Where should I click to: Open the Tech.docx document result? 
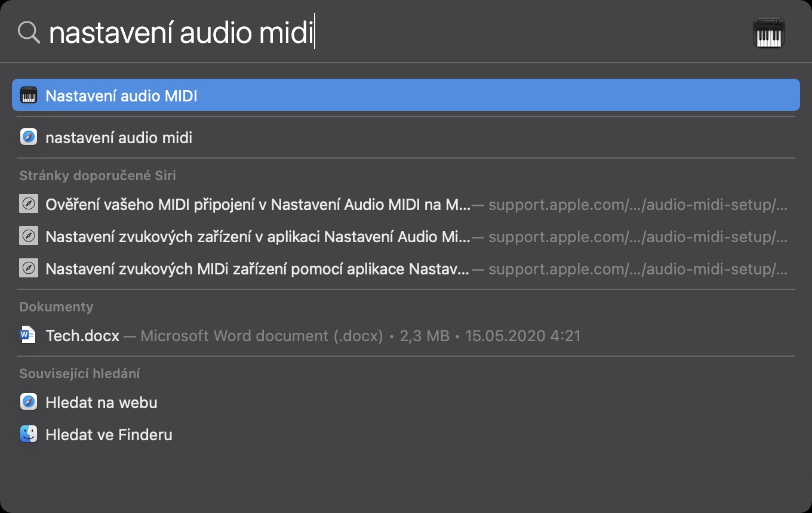(82, 335)
